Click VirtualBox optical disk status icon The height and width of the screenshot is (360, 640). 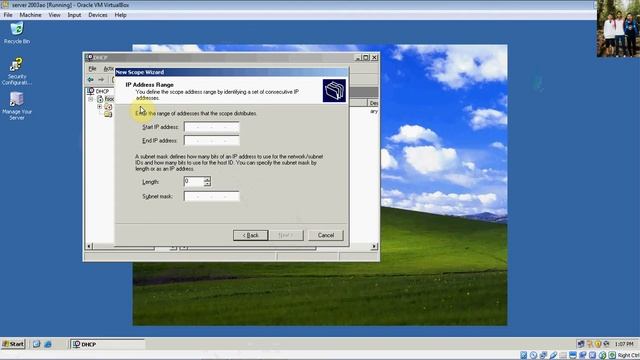click(x=533, y=356)
